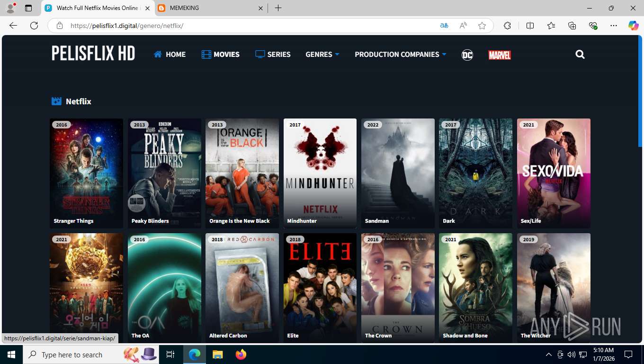Viewport: 644px width, 364px height.
Task: Add page to favorites with star icon
Action: tap(482, 26)
